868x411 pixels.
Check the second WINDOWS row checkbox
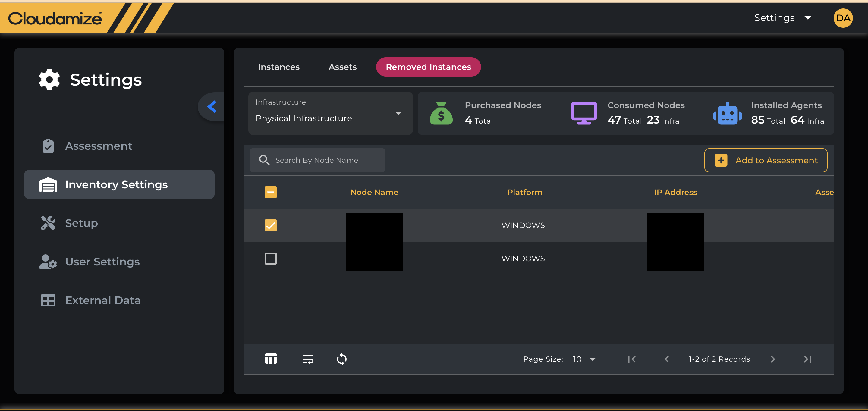[270, 259]
